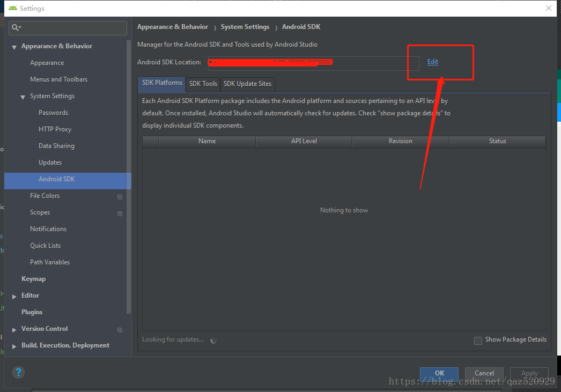The image size is (561, 392).
Task: Click the Edit link for SDK location
Action: (x=433, y=62)
